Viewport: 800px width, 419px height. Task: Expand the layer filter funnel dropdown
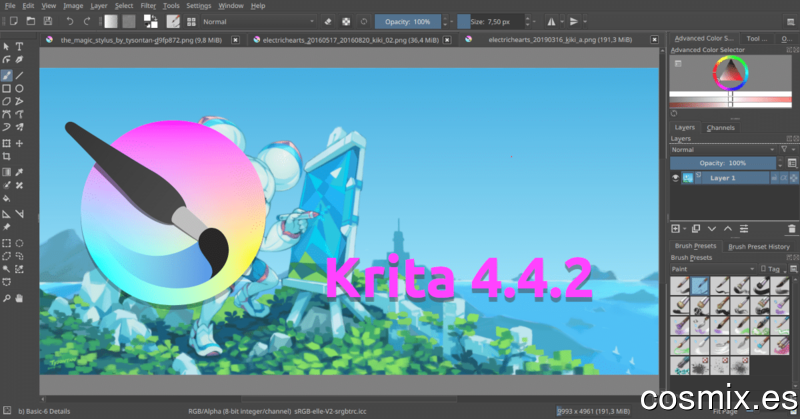click(x=787, y=150)
